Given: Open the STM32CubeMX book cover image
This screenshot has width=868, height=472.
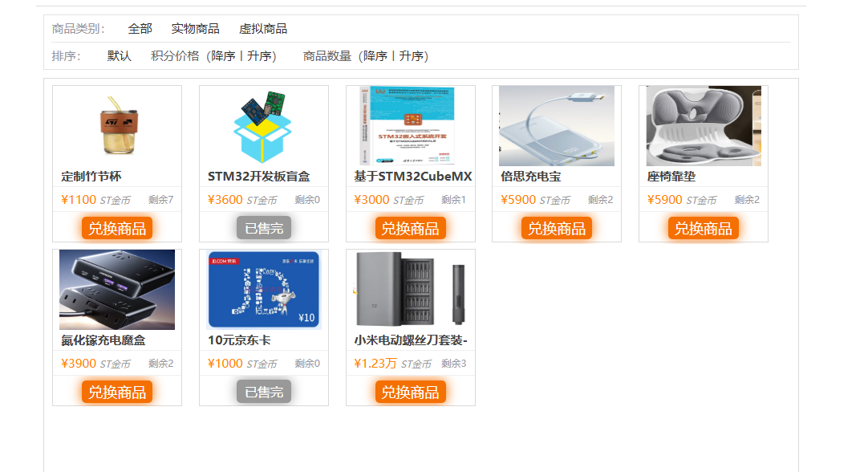Looking at the screenshot, I should pyautogui.click(x=410, y=126).
